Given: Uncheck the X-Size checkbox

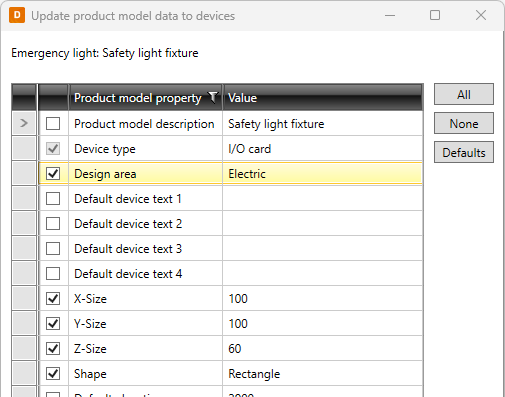Looking at the screenshot, I should [x=53, y=299].
